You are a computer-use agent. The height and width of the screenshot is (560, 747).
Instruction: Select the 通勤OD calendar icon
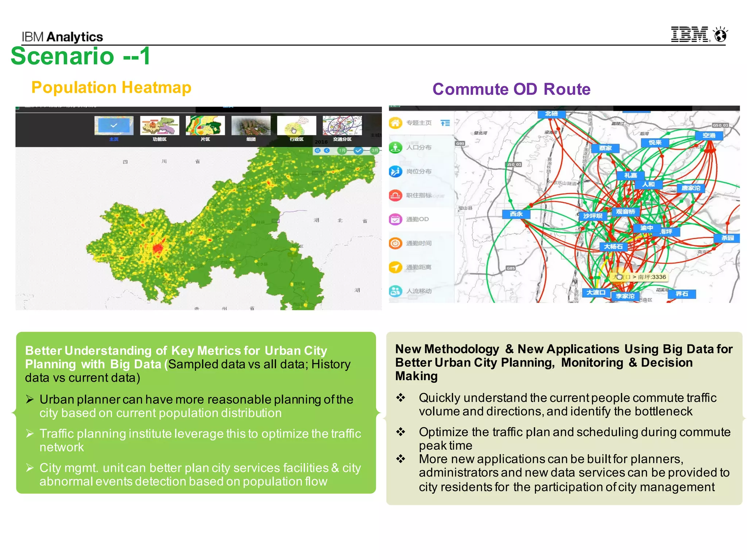click(395, 219)
